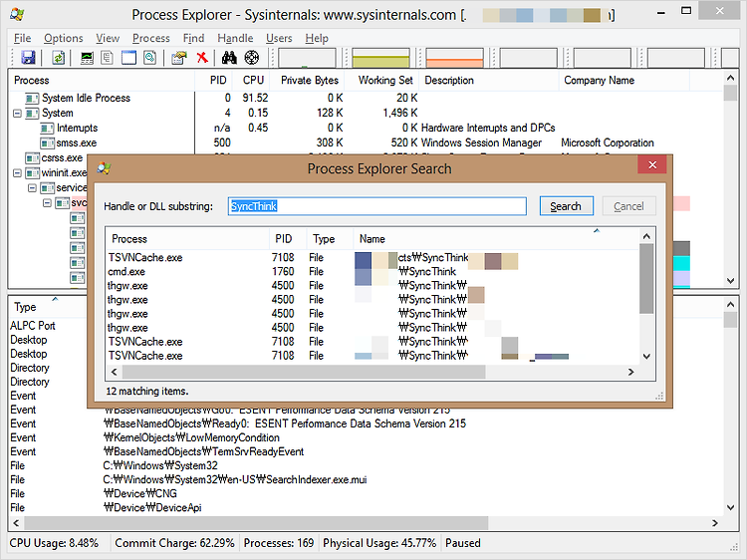Sort by the Description column header
Image resolution: width=747 pixels, height=560 pixels.
[x=489, y=80]
